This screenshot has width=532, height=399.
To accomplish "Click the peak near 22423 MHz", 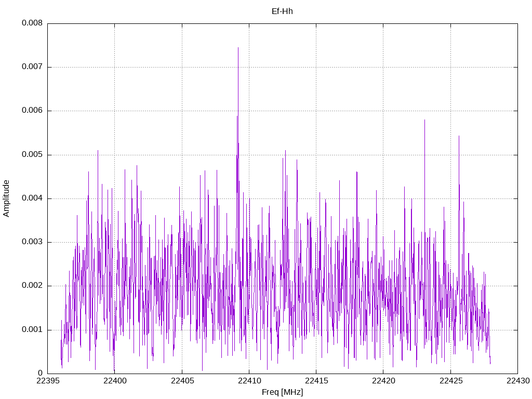I will click(x=424, y=120).
